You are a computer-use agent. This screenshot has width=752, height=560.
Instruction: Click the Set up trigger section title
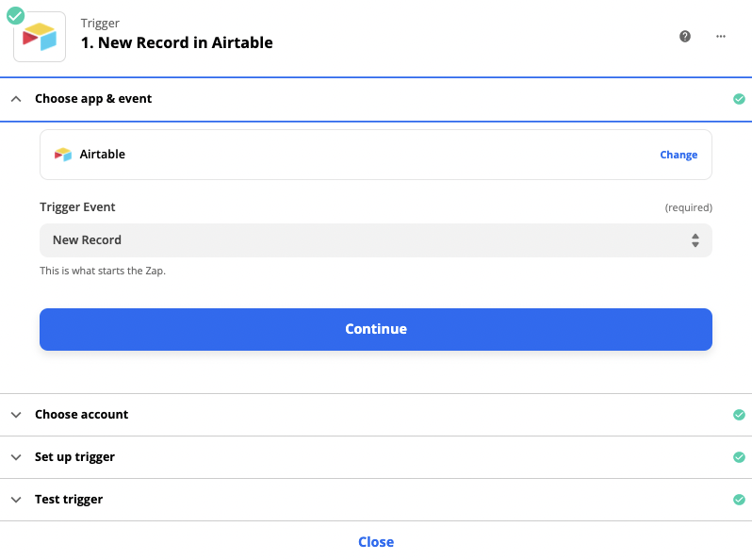pos(74,457)
